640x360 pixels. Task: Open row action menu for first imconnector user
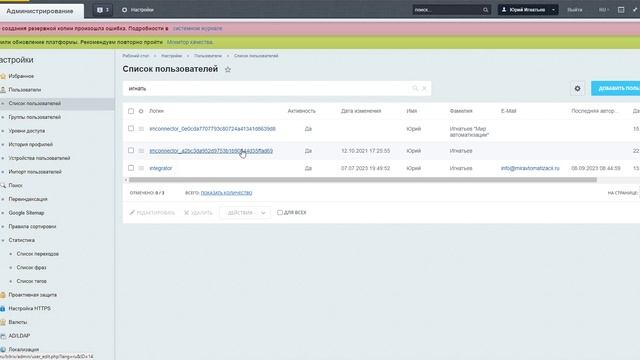click(141, 129)
